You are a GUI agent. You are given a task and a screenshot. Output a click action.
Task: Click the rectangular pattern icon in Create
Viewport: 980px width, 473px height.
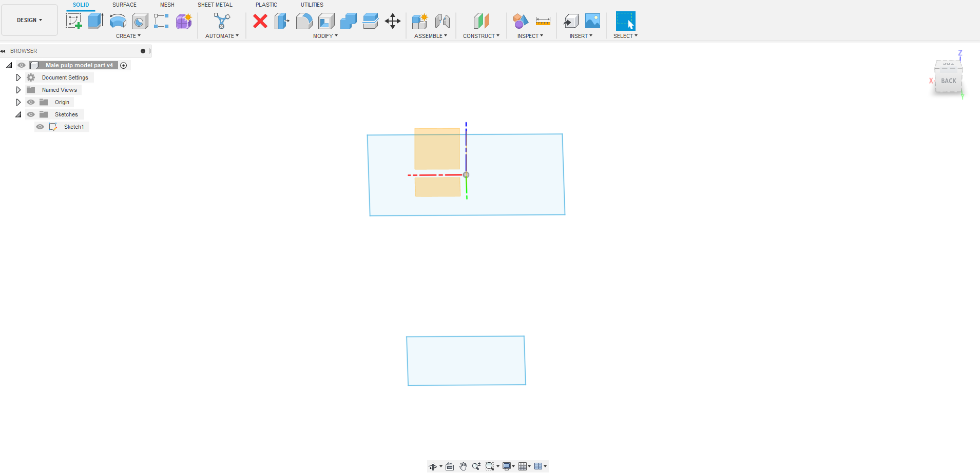pyautogui.click(x=161, y=21)
